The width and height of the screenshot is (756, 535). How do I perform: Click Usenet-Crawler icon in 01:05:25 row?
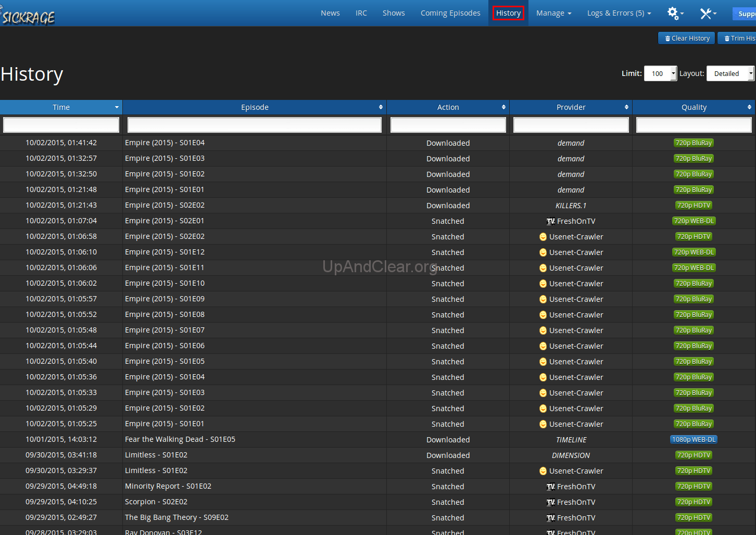click(x=543, y=424)
